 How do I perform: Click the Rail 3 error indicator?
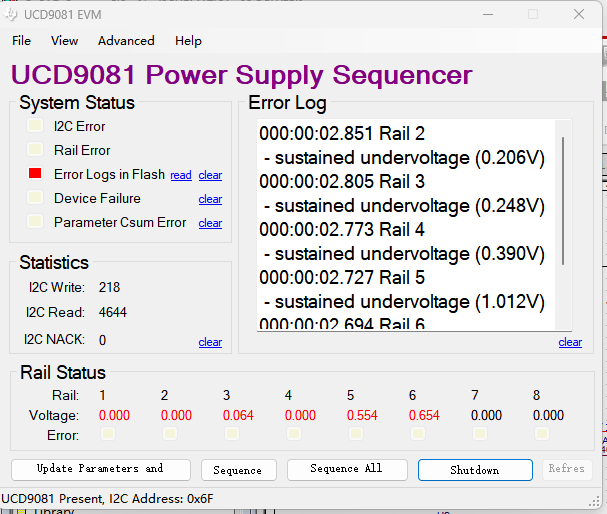coord(232,433)
